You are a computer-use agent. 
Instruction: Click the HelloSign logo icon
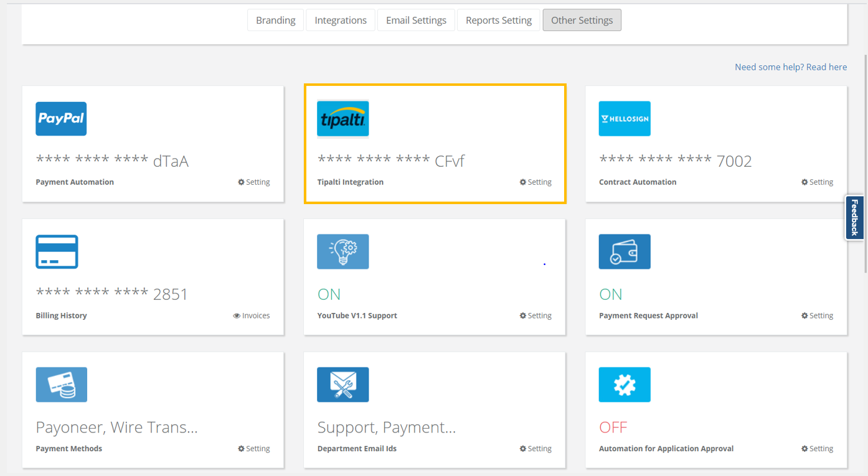[625, 119]
